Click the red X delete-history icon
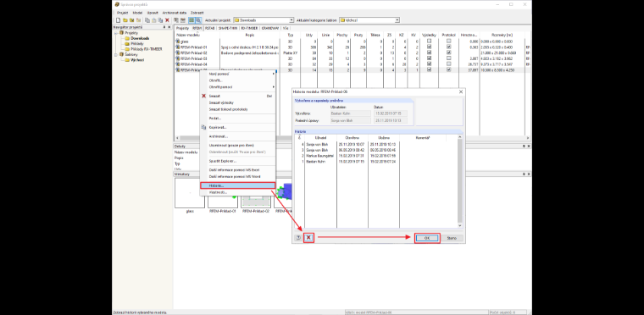This screenshot has width=644, height=315. coord(308,238)
